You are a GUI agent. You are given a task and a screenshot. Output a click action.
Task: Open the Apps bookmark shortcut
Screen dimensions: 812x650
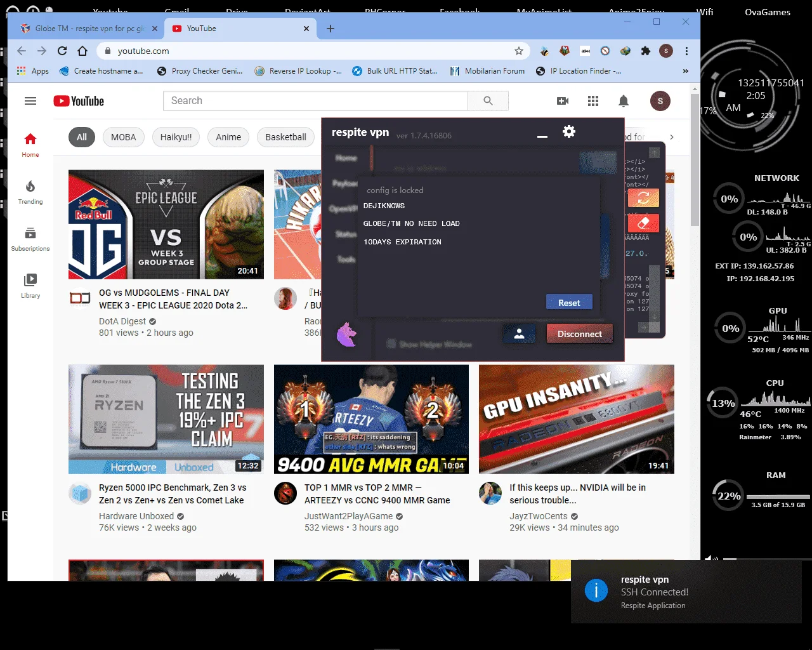(33, 71)
